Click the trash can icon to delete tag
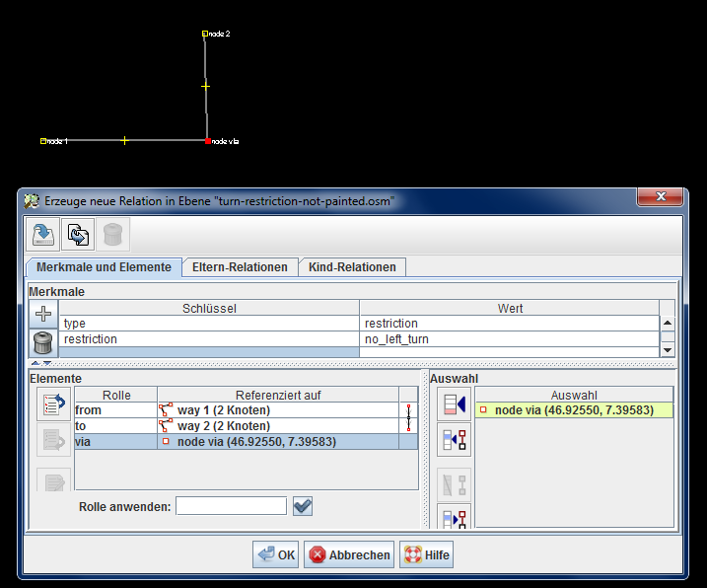Screen dimensions: 707x588 [x=43, y=342]
